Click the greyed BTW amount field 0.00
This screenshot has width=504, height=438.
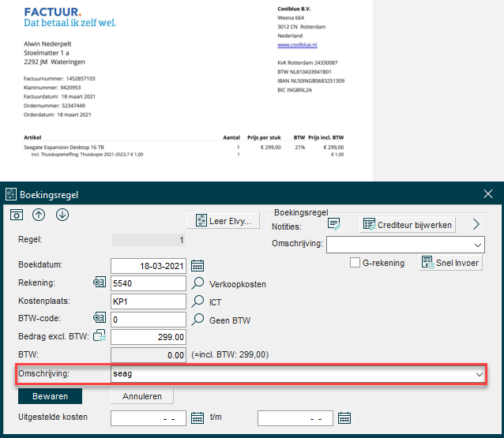pos(149,355)
